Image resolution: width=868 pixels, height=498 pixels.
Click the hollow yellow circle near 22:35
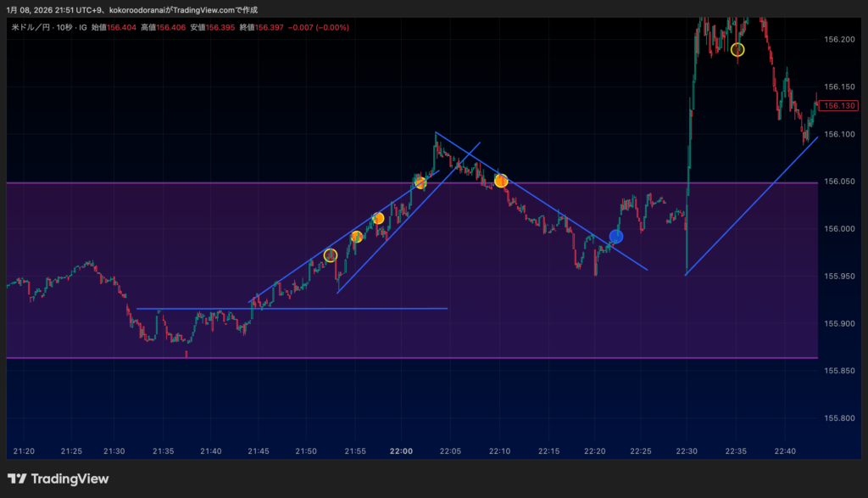click(737, 49)
